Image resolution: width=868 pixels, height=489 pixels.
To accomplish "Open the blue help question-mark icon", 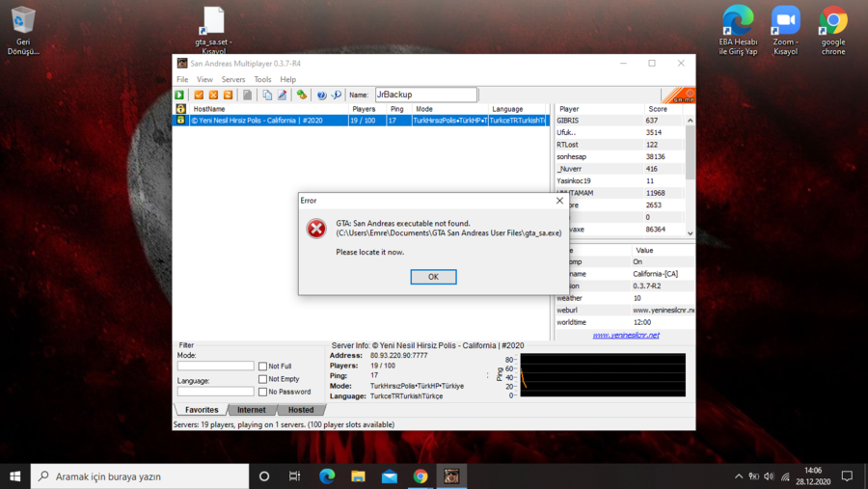I will 321,95.
